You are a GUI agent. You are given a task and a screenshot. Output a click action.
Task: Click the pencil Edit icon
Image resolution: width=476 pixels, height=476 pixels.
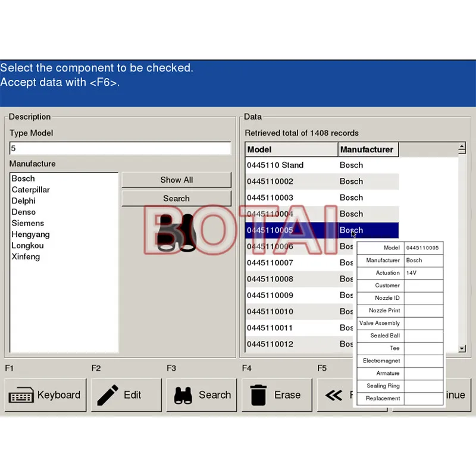coord(108,395)
